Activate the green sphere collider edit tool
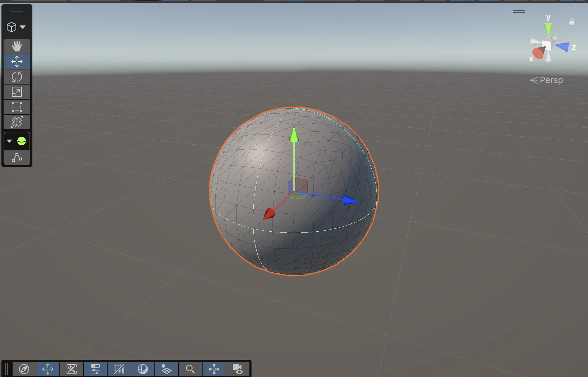The image size is (588, 377). (22, 141)
